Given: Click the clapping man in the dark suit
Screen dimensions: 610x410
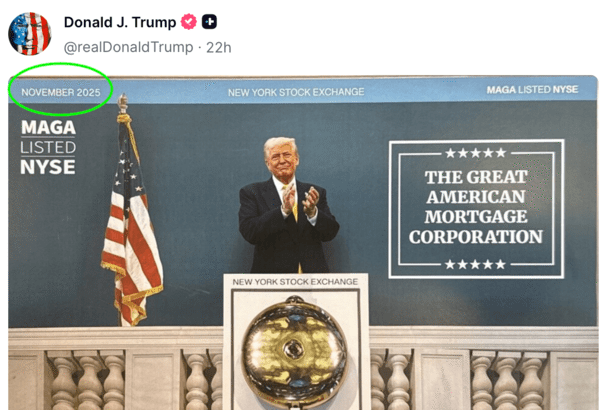Looking at the screenshot, I should 287,205.
